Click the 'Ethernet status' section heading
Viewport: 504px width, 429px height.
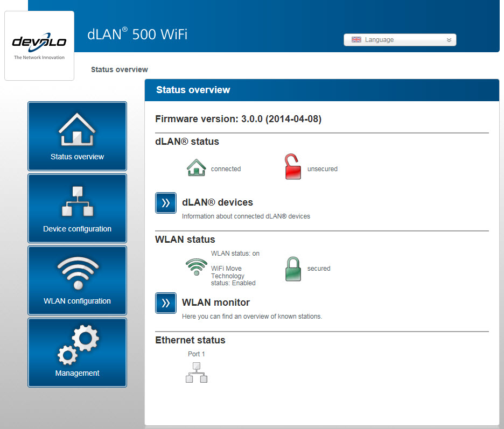(190, 340)
